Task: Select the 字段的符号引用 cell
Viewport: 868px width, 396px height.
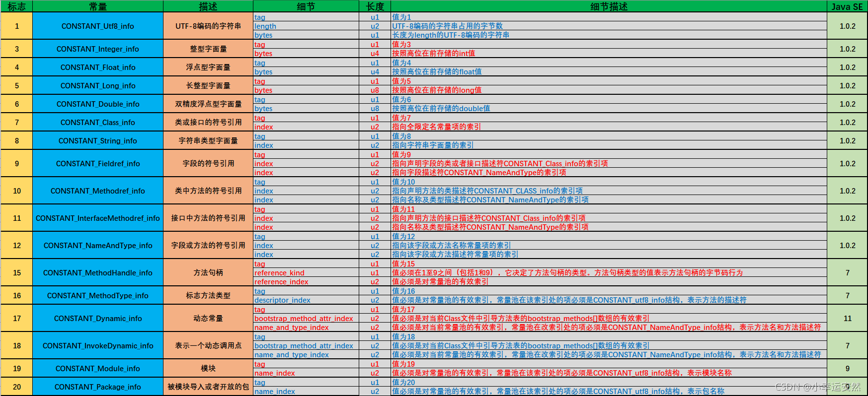Action: (208, 163)
